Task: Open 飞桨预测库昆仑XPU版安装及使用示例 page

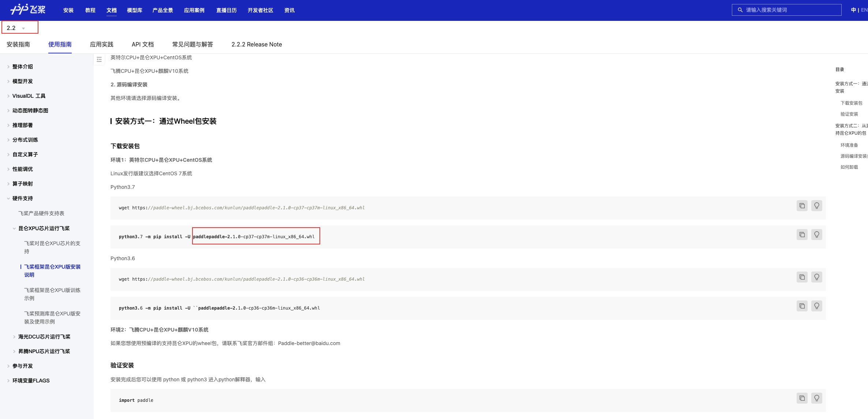Action: [52, 318]
